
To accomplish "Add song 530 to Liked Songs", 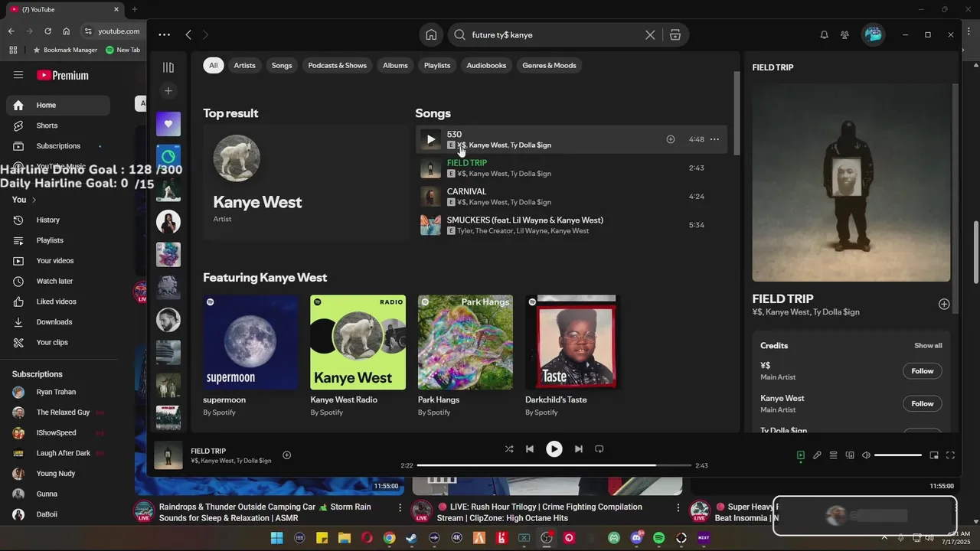I will pos(671,139).
